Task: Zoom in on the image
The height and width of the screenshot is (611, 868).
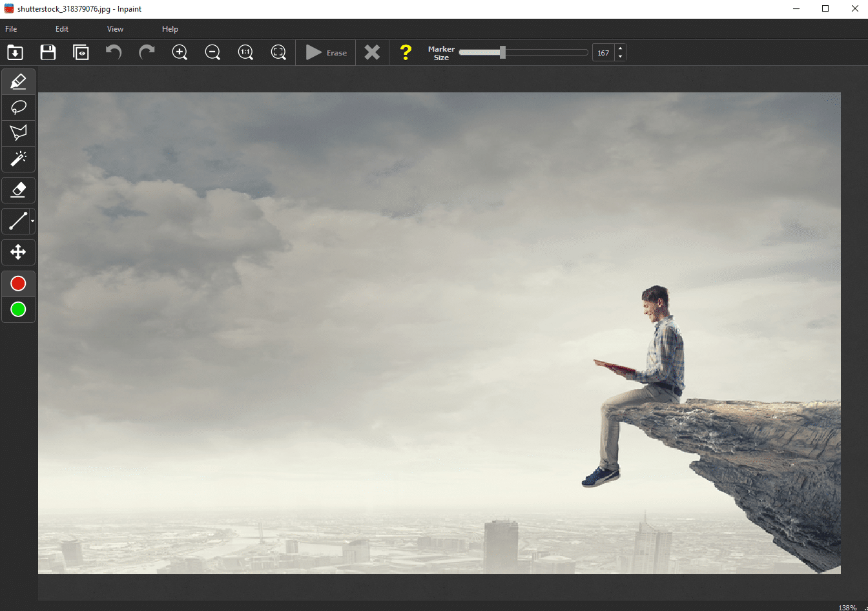Action: (180, 52)
